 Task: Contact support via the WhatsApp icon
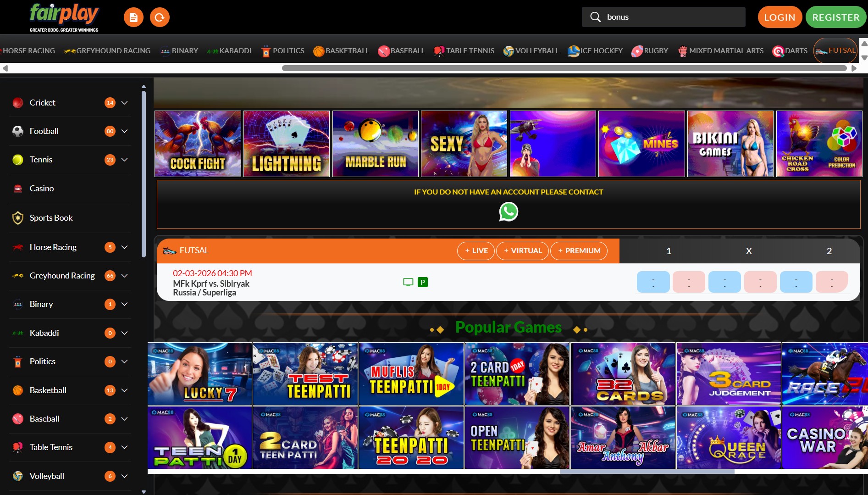click(x=509, y=211)
